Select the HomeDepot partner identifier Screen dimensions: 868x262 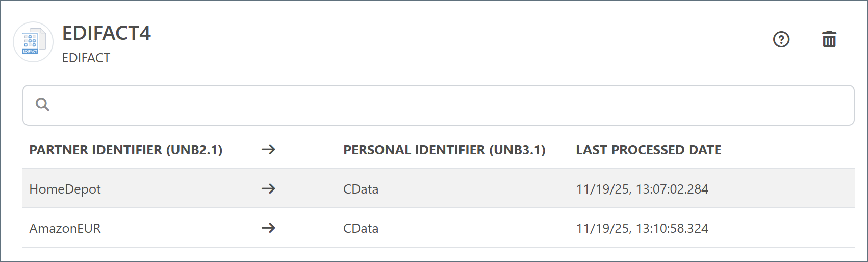pyautogui.click(x=65, y=189)
